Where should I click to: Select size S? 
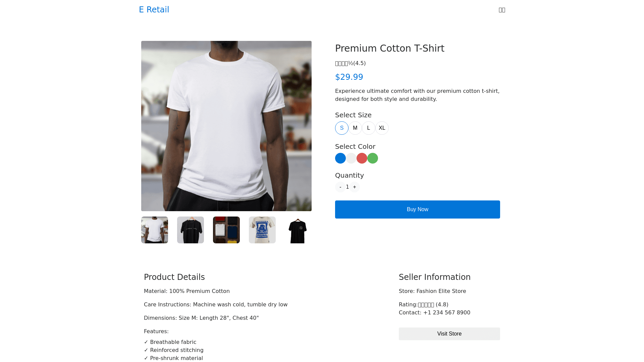click(342, 128)
